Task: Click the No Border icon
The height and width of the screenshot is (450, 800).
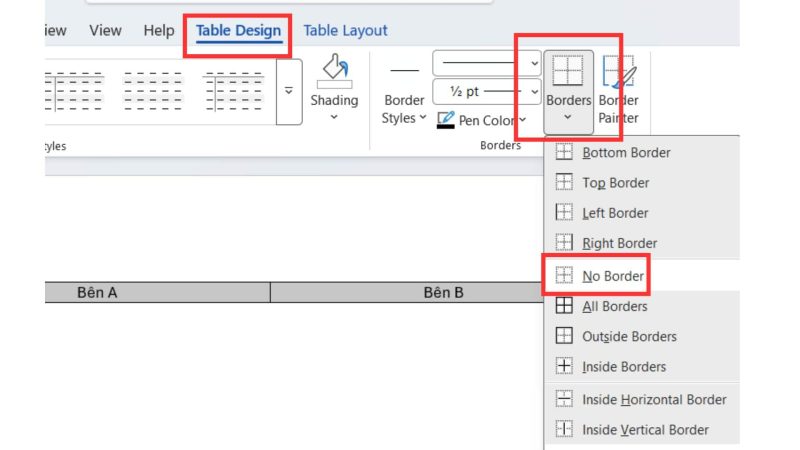Action: [564, 276]
